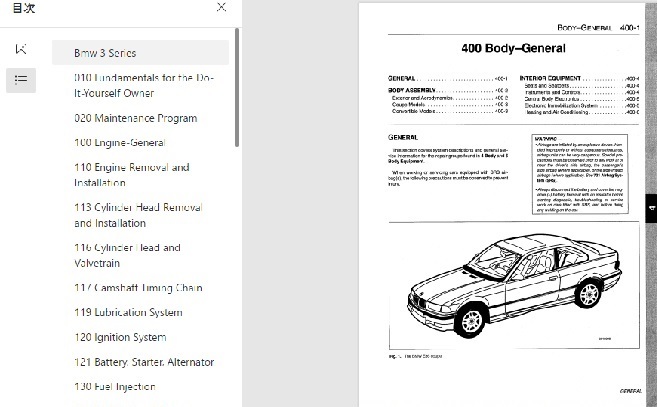Select 130 Fuel Injection chapter

pyautogui.click(x=115, y=386)
